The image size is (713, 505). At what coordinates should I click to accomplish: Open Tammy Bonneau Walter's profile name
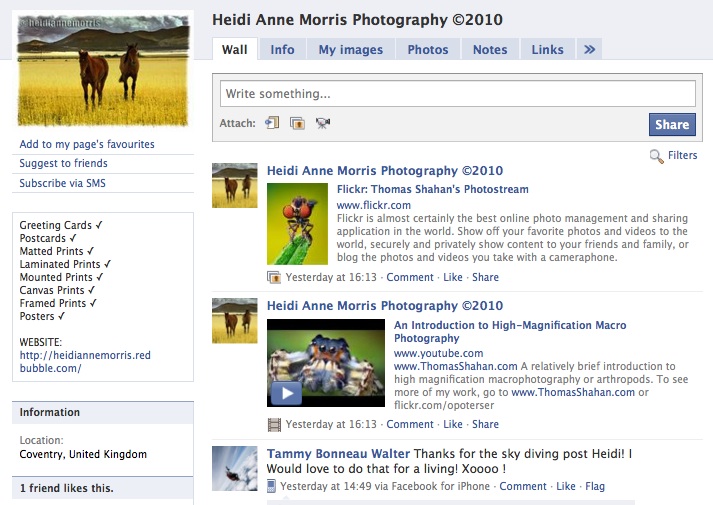pyautogui.click(x=338, y=454)
